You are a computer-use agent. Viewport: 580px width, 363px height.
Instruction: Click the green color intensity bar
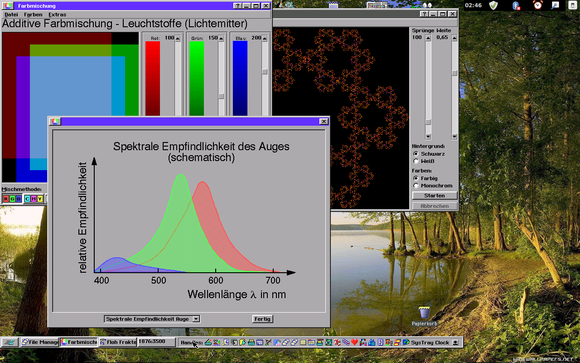tap(196, 78)
